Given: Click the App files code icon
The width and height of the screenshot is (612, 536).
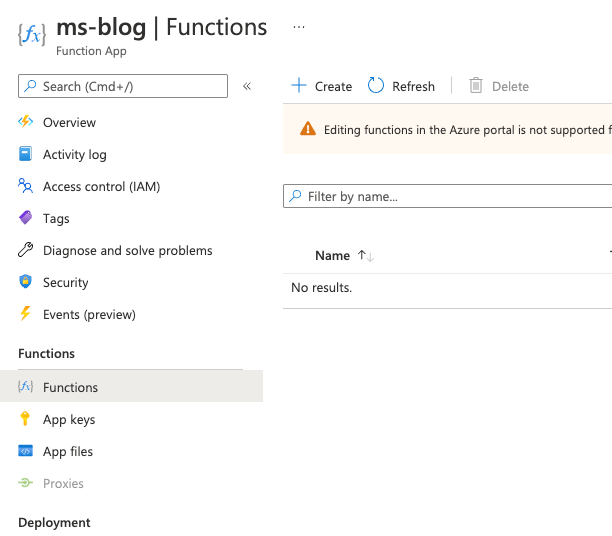Looking at the screenshot, I should (25, 451).
